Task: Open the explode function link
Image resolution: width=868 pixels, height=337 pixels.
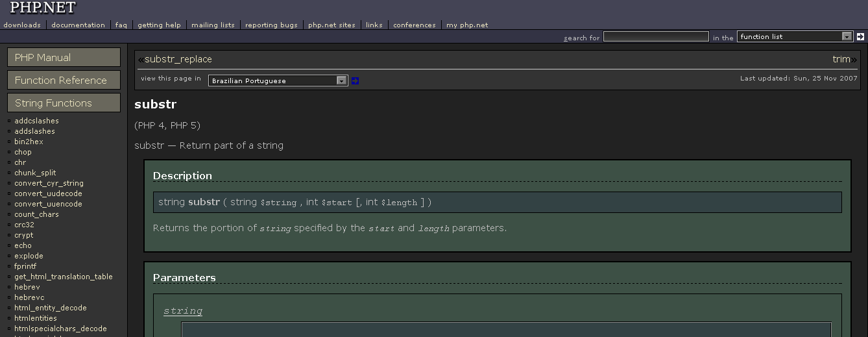Action: (29, 256)
